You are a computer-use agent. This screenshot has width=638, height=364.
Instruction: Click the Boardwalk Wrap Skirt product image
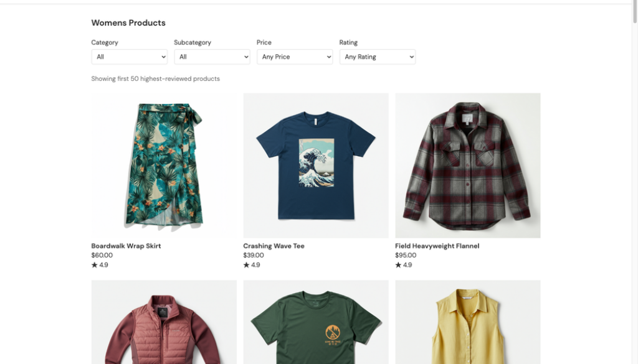[x=163, y=166]
